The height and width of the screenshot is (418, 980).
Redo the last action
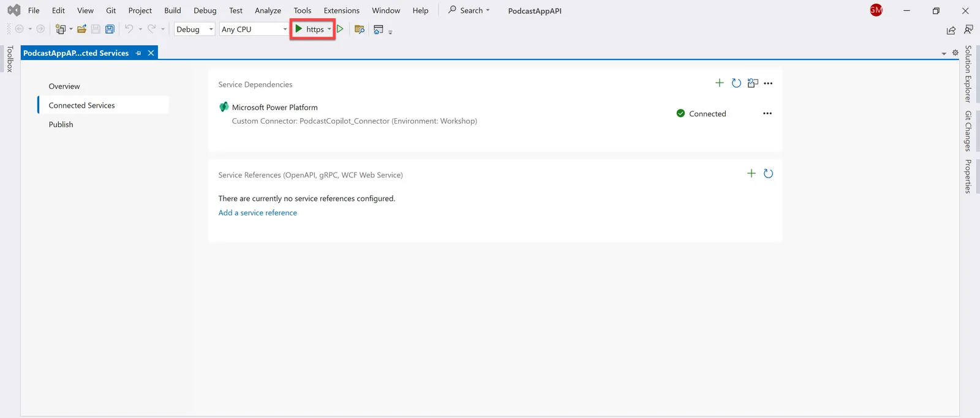[x=151, y=29]
